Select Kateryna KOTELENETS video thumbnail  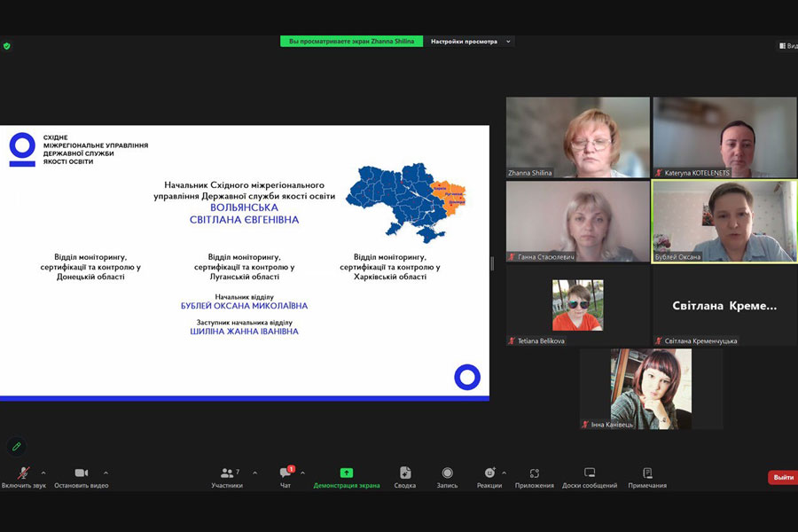(724, 137)
